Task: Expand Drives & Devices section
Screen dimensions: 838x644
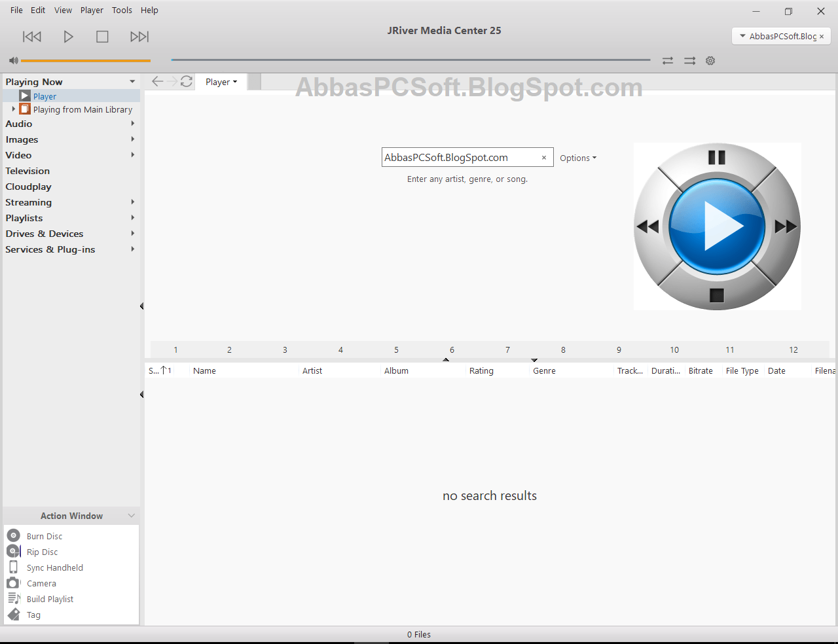Action: point(133,234)
